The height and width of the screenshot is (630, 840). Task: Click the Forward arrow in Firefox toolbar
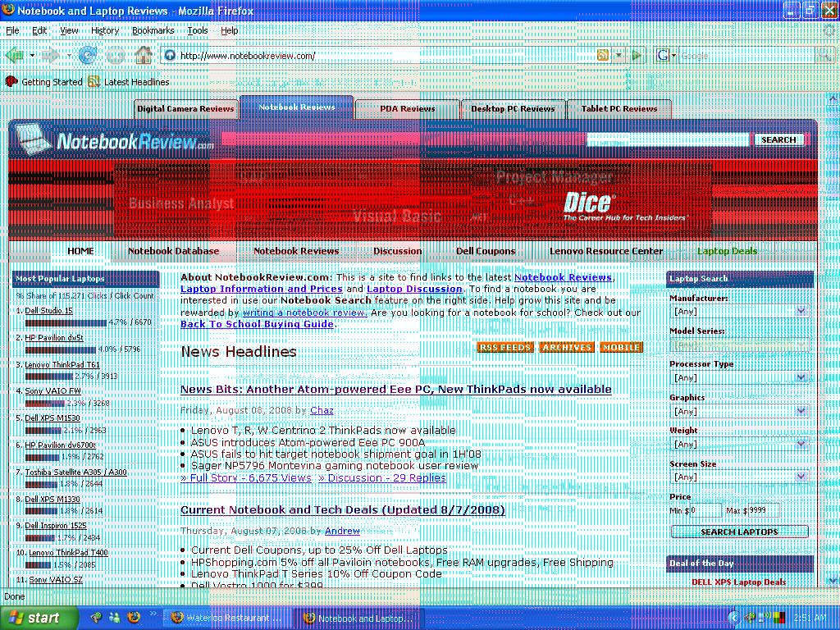pos(51,55)
